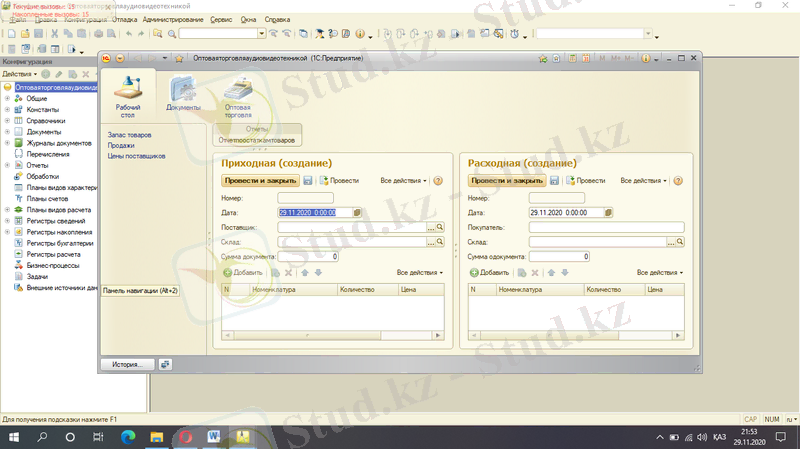Open the Сервис menu
800x449 pixels.
(220, 20)
